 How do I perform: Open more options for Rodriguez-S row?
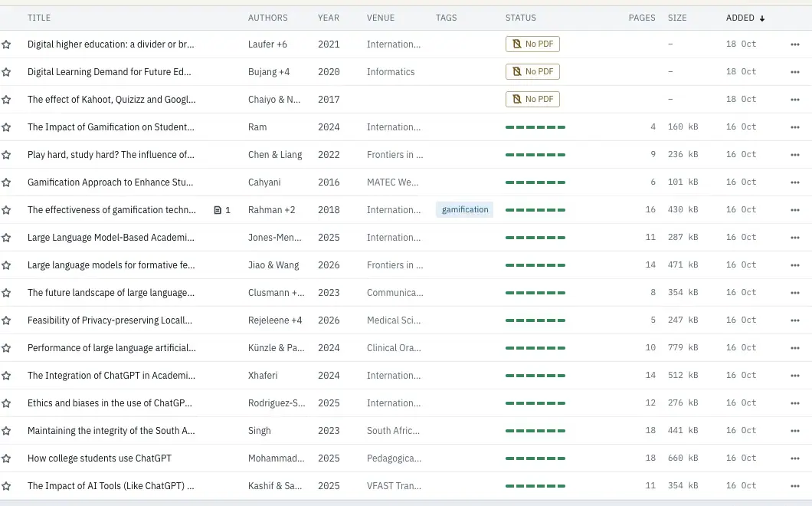click(795, 403)
